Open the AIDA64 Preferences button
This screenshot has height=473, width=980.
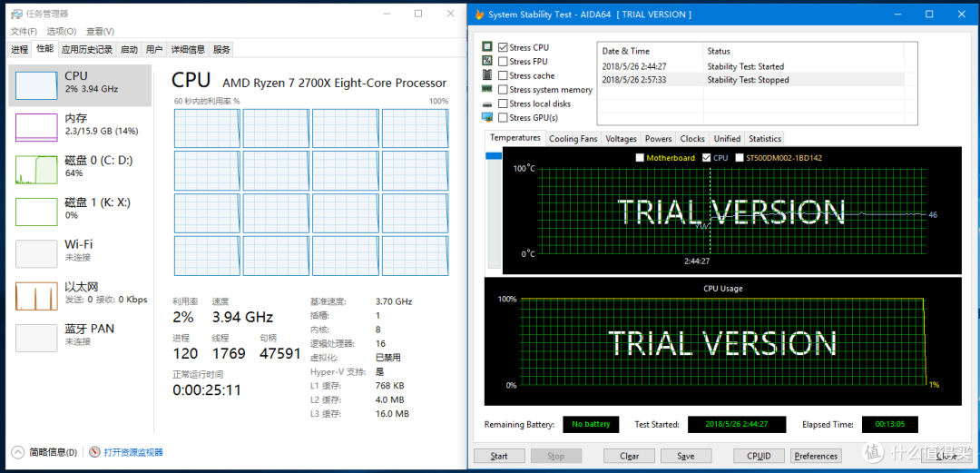[817, 456]
